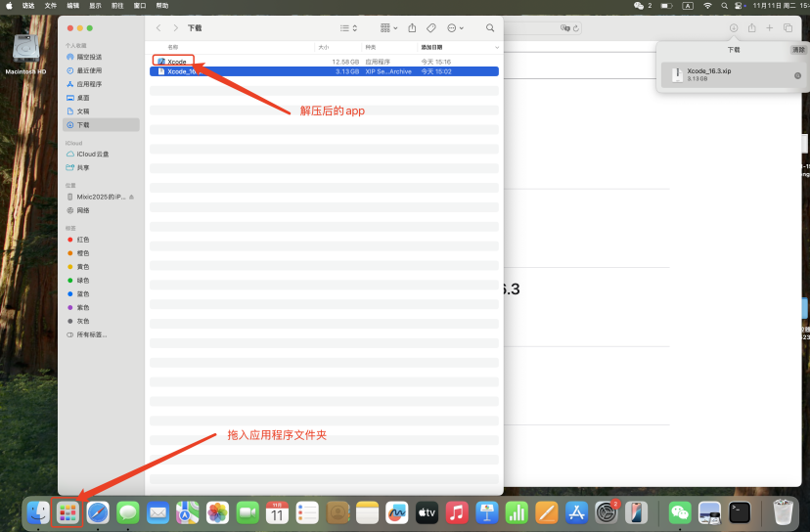Select green tag (绿色) in sidebar
This screenshot has height=532, width=810.
[101, 280]
